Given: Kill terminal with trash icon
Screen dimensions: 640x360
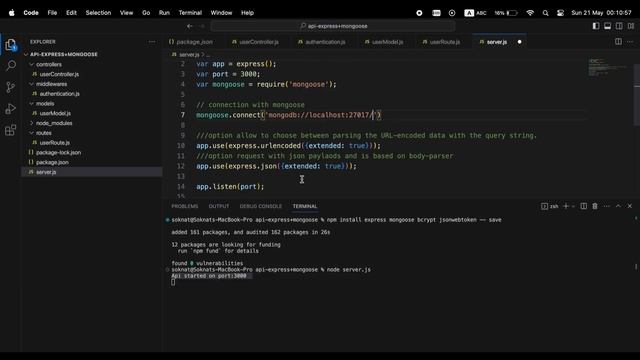Looking at the screenshot, I should (595, 206).
